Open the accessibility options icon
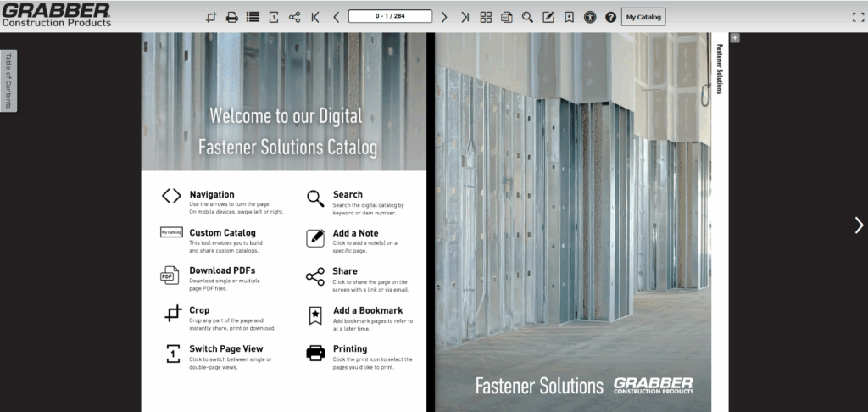 590,17
